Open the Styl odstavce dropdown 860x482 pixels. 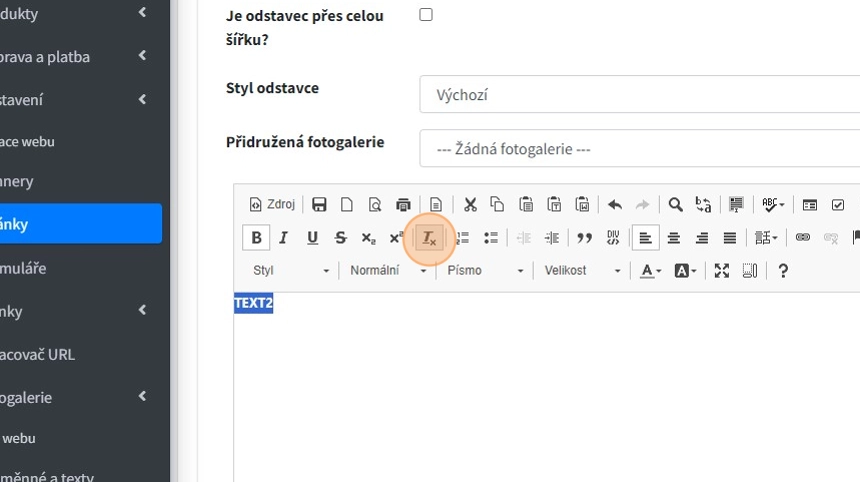640,95
